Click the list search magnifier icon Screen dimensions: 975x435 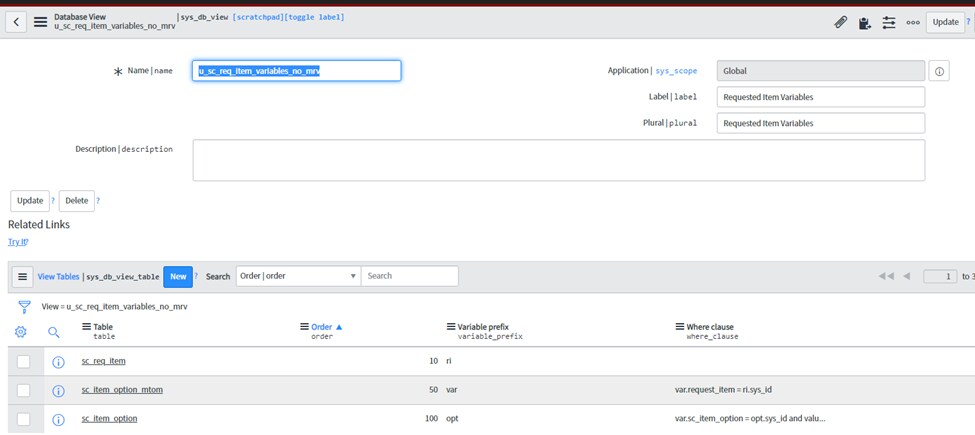54,332
